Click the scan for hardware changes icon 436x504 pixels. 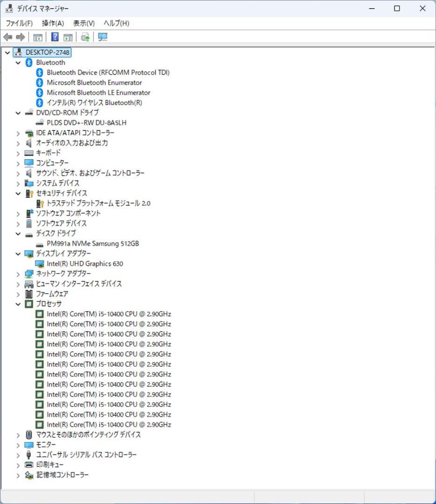pos(85,37)
